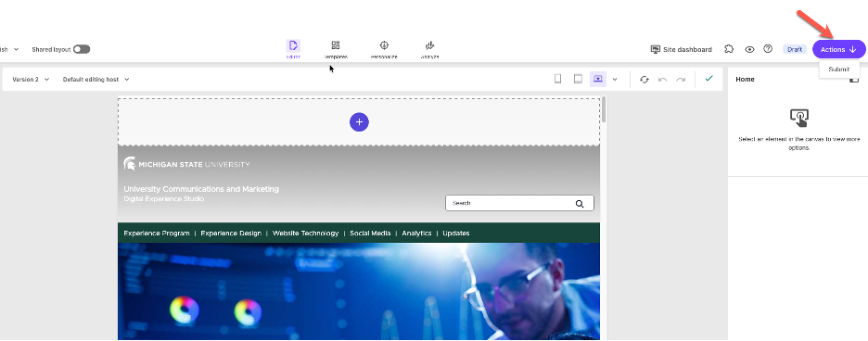Screen dimensions: 868x341
Task: Select the tablet device preview
Action: click(x=578, y=79)
